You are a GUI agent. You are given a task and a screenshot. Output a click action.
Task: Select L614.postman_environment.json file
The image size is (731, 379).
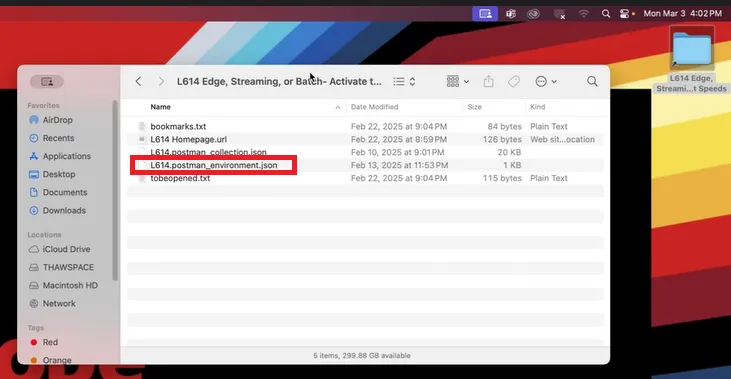214,165
